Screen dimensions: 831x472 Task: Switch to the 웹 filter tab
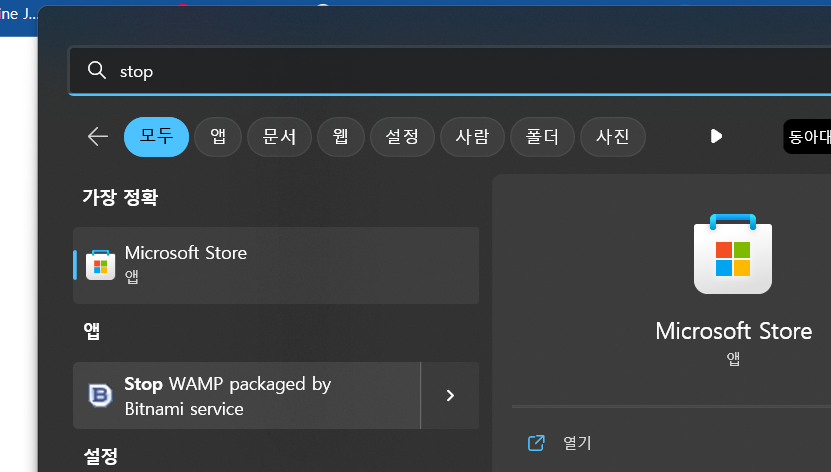point(341,137)
